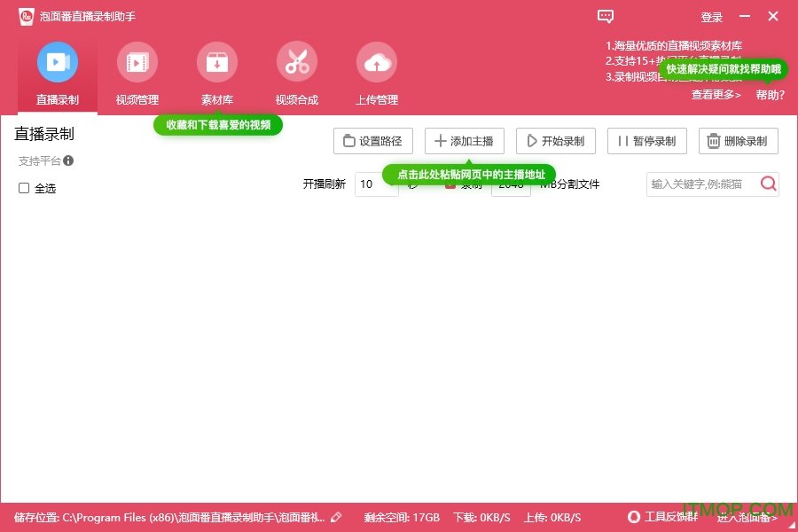Open 上传管理 tab
This screenshot has width=798, height=532.
pos(377,74)
